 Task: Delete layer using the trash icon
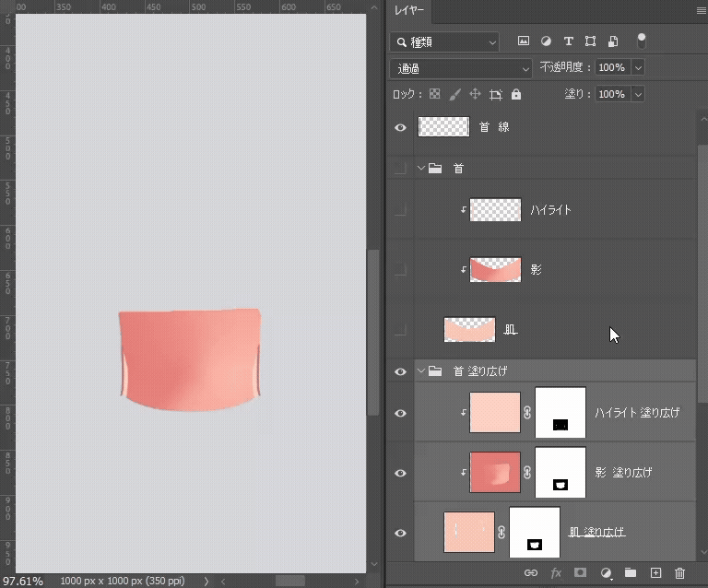(x=680, y=572)
